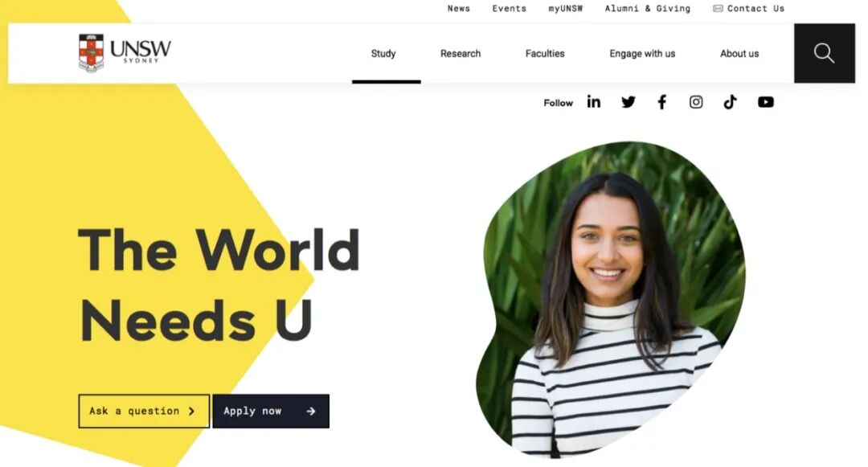Select the Study menu item
The width and height of the screenshot is (868, 467).
383,54
